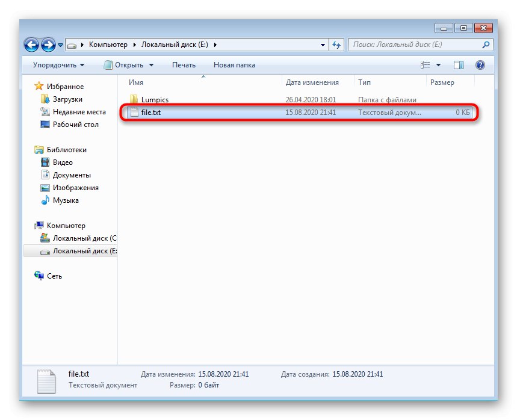Open the recent pages dropdown beside Forward
This screenshot has width=517, height=420.
click(x=60, y=45)
